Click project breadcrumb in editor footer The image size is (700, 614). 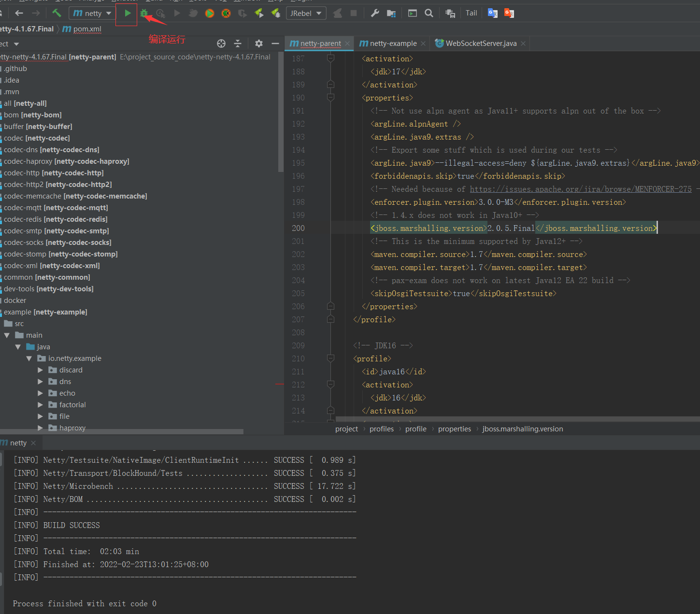[x=347, y=429]
